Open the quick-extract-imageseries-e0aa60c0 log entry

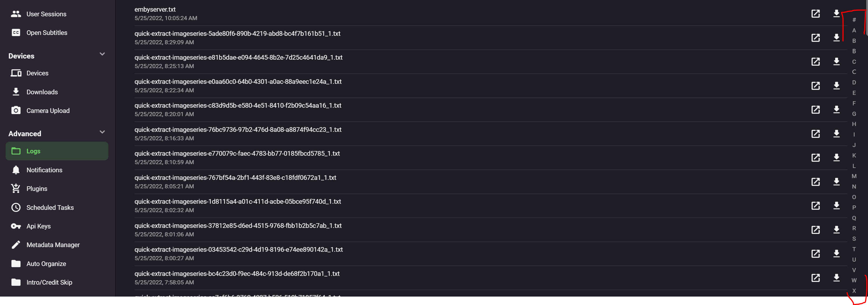tap(238, 81)
